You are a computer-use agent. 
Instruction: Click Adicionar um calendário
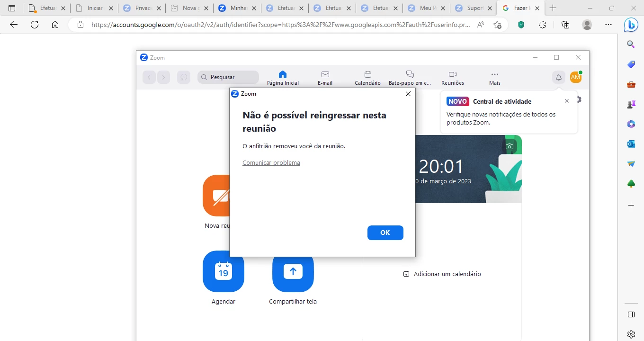pos(442,274)
